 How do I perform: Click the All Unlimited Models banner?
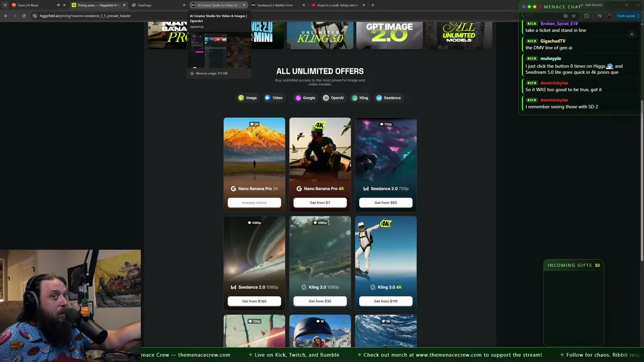[459, 35]
